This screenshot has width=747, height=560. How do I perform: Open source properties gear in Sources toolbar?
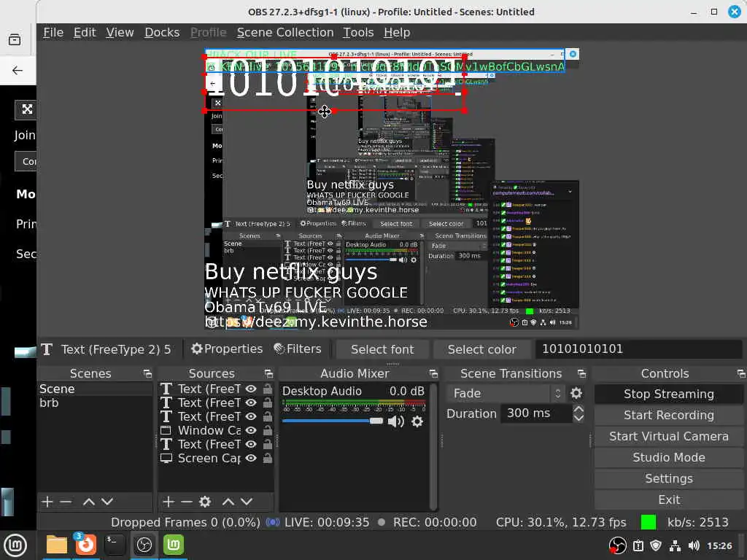click(x=205, y=502)
